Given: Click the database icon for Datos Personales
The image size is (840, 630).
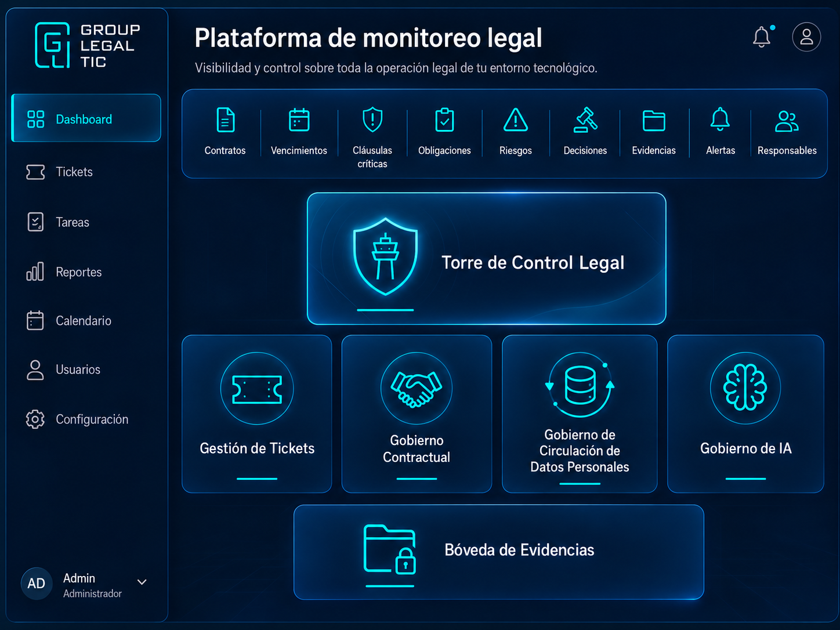Looking at the screenshot, I should pos(580,385).
